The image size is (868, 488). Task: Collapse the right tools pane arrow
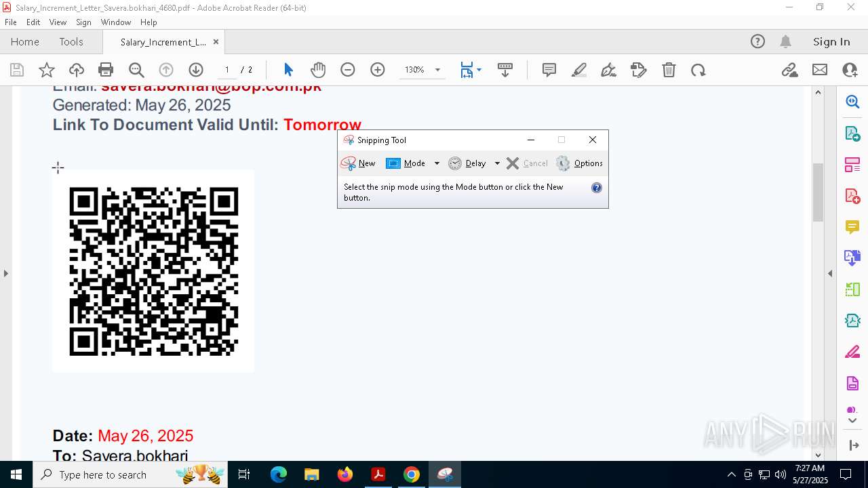coord(830,273)
